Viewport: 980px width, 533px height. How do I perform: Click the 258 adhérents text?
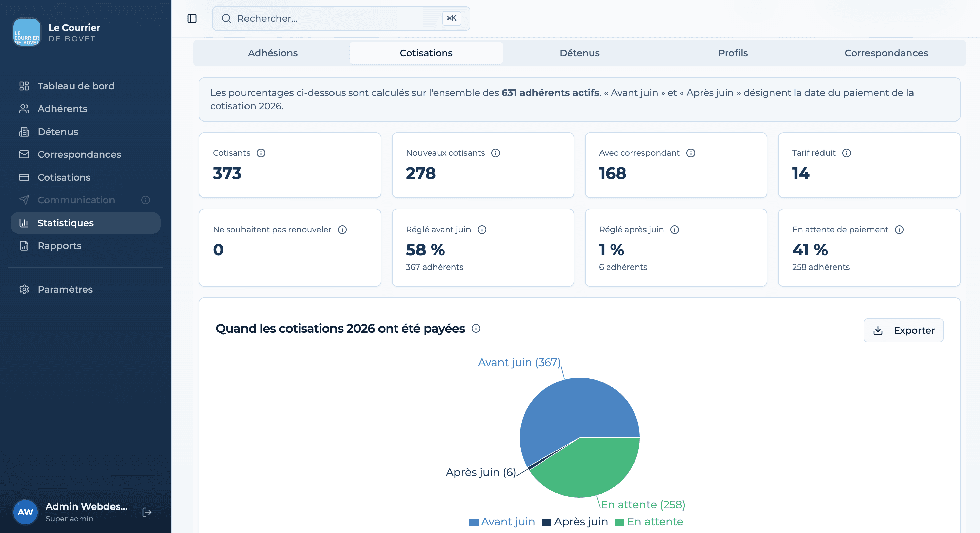(820, 267)
